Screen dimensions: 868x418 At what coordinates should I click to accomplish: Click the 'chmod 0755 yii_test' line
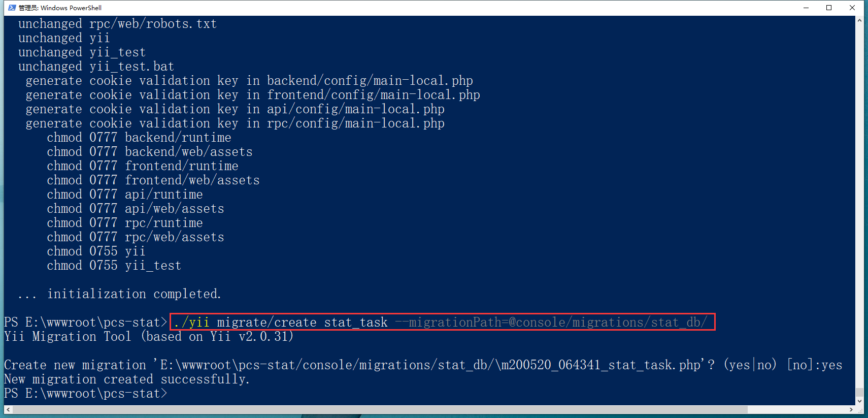pos(114,266)
